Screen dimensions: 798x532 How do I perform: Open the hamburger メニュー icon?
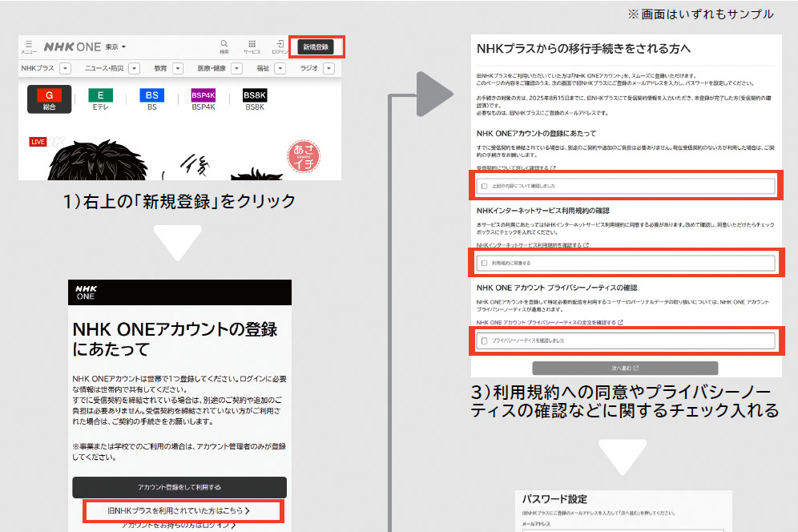tap(28, 46)
